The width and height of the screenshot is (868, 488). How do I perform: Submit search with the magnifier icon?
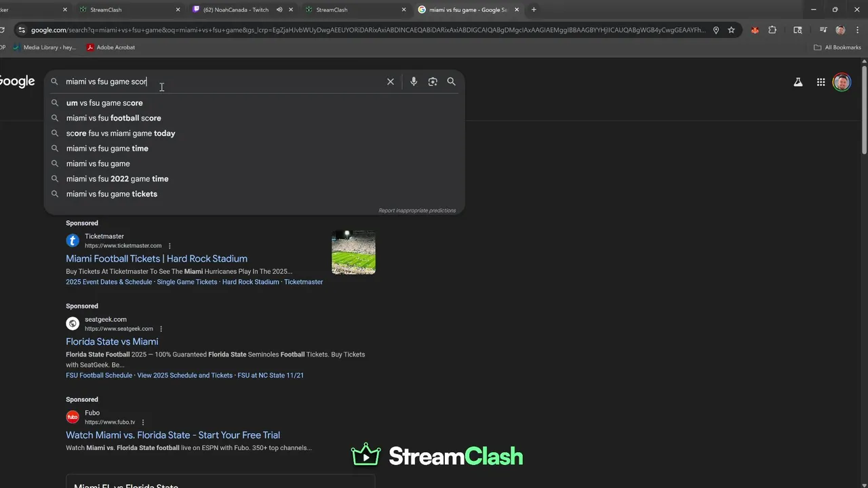tap(452, 81)
